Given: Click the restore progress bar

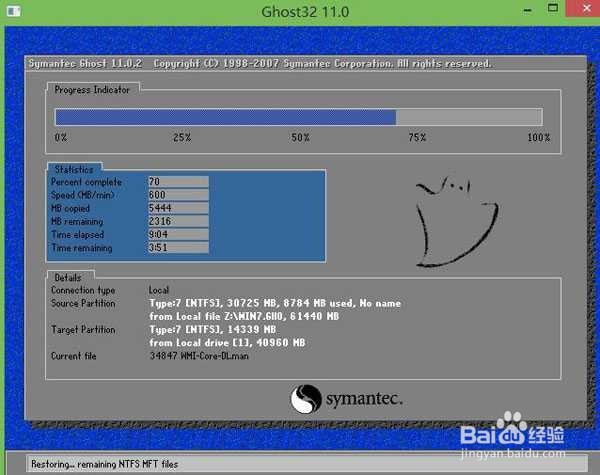Looking at the screenshot, I should pyautogui.click(x=298, y=117).
